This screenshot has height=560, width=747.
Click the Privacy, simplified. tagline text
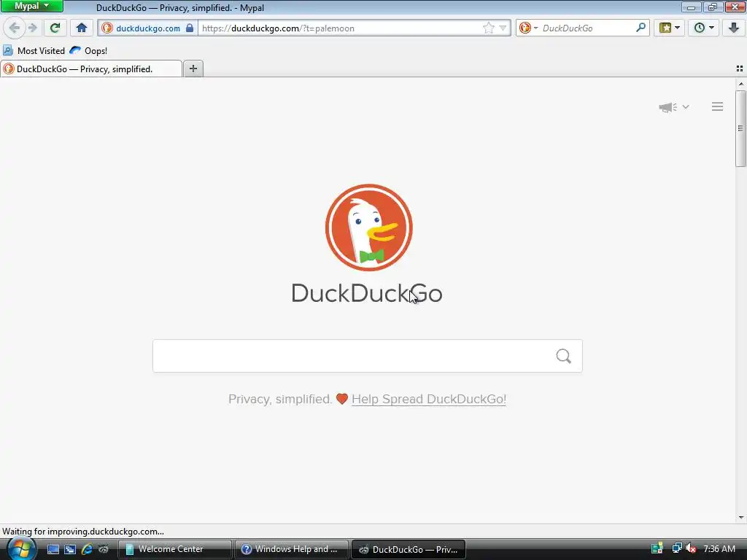point(280,399)
